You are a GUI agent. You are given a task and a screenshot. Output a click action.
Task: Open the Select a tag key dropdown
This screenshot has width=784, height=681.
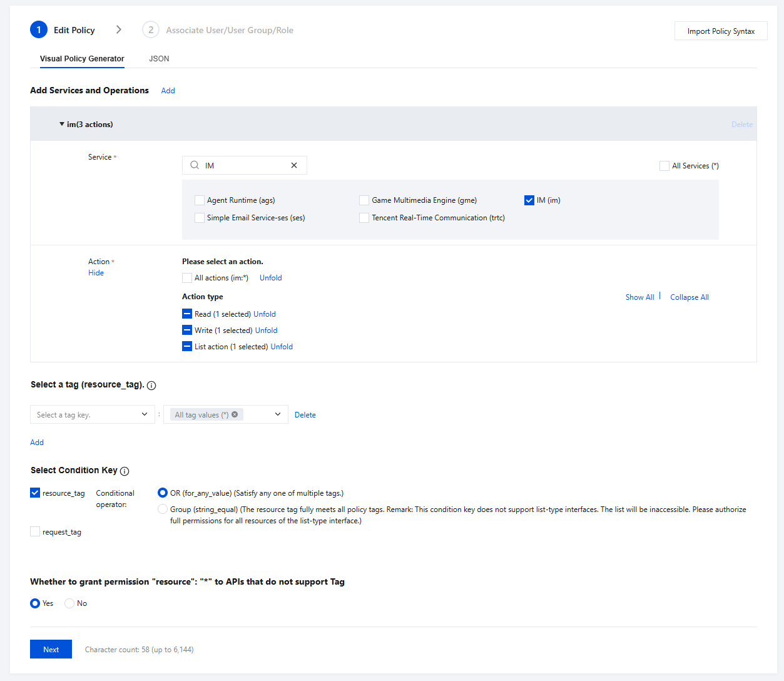tap(92, 414)
